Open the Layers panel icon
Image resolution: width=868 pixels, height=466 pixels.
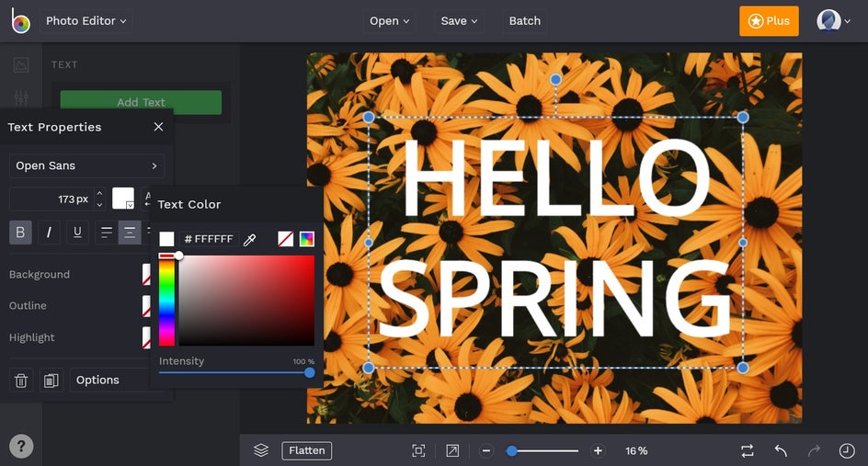pyautogui.click(x=261, y=450)
